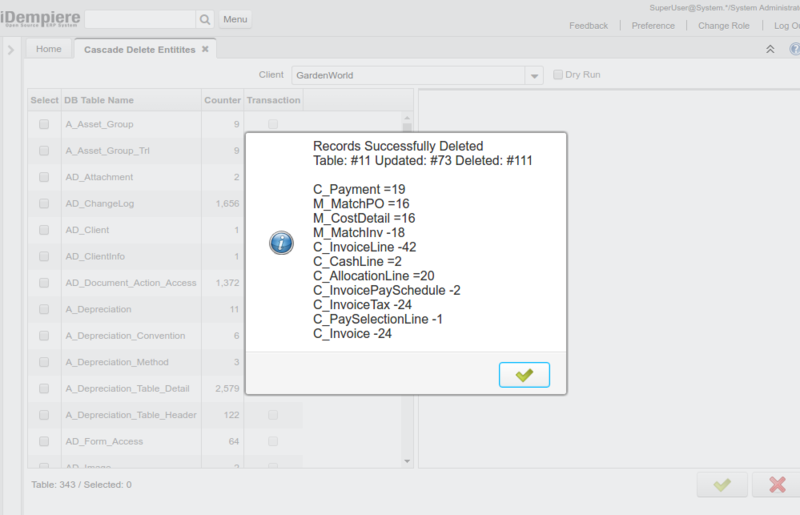The image size is (800, 515).
Task: Collapse header using double chevron icon
Action: [x=770, y=49]
